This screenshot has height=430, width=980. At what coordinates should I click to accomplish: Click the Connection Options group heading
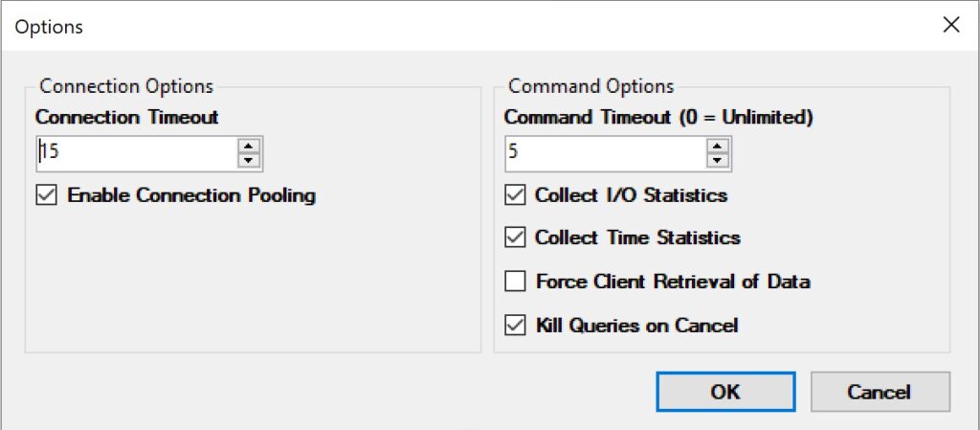point(126,85)
